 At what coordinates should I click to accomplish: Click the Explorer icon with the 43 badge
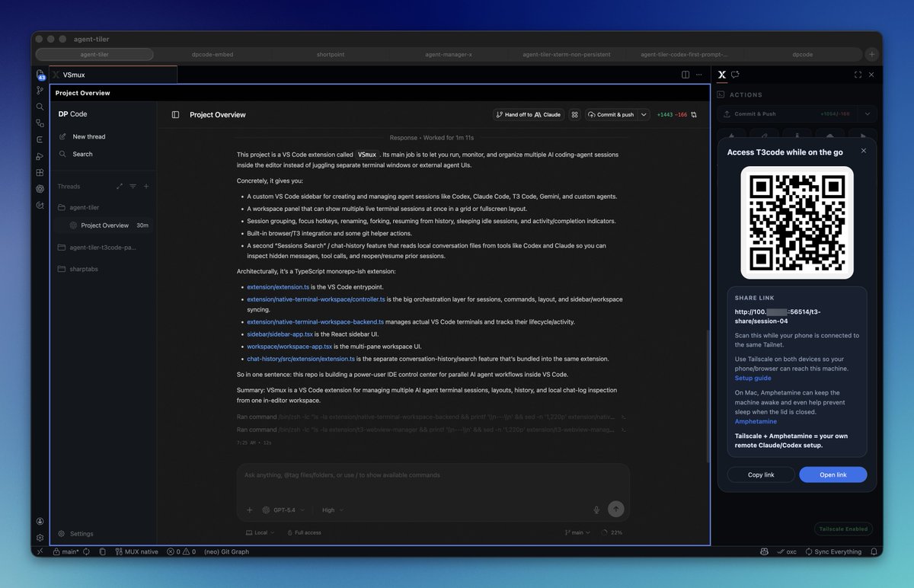click(40, 75)
